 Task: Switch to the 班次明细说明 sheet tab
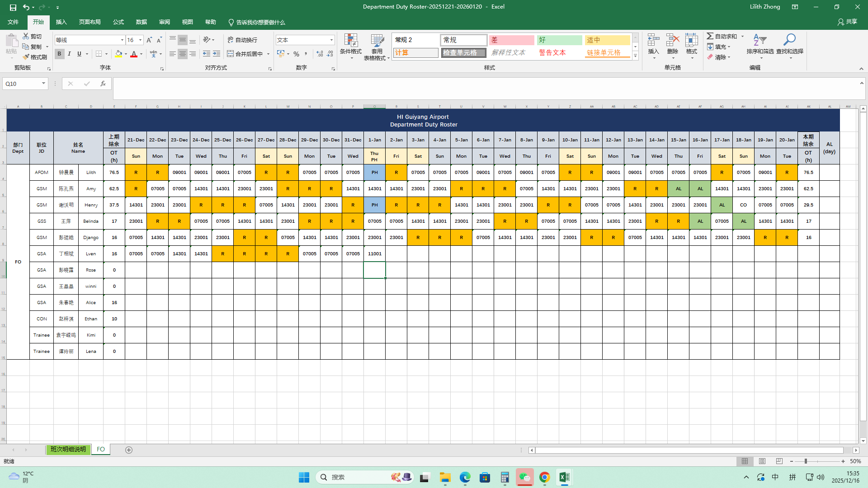[x=68, y=449]
